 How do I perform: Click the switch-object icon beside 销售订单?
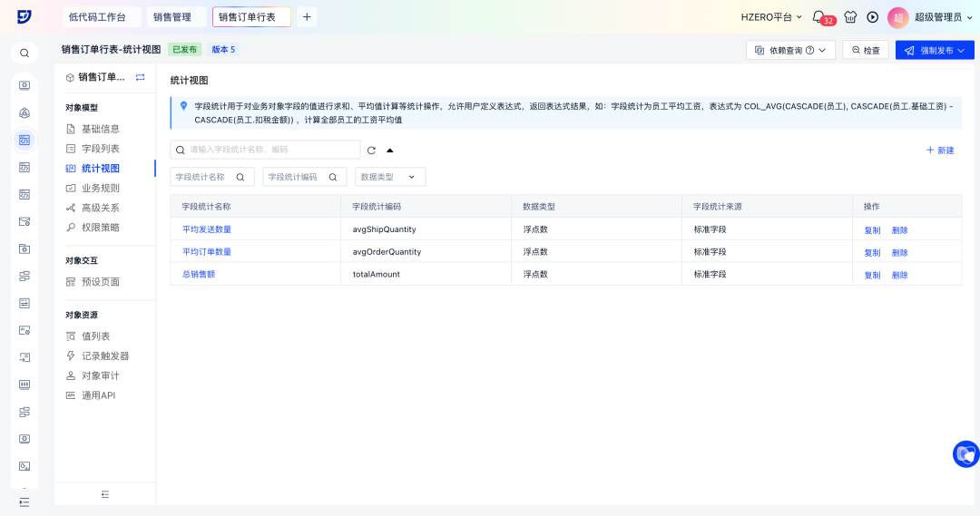pos(141,78)
